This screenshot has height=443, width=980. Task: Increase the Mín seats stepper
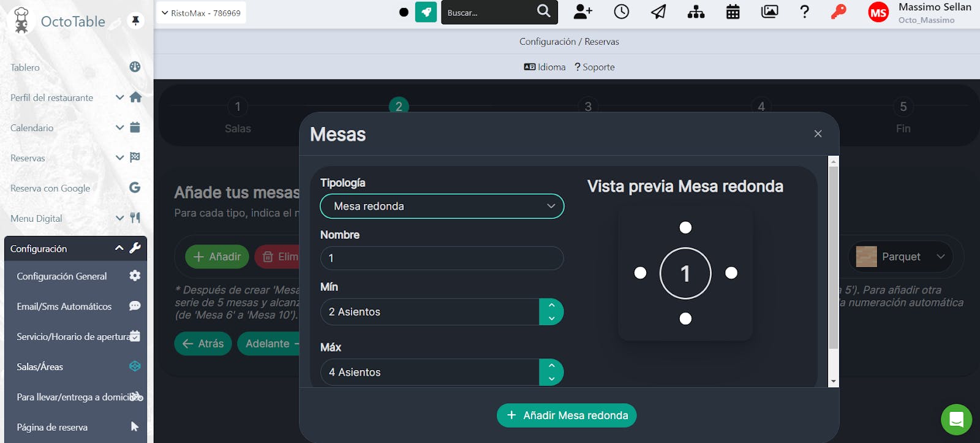[x=551, y=305]
